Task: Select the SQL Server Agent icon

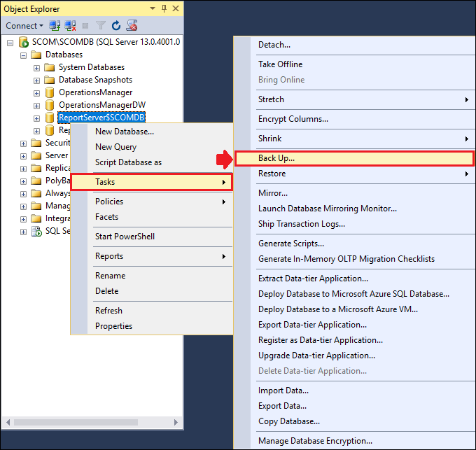Action: (36, 231)
